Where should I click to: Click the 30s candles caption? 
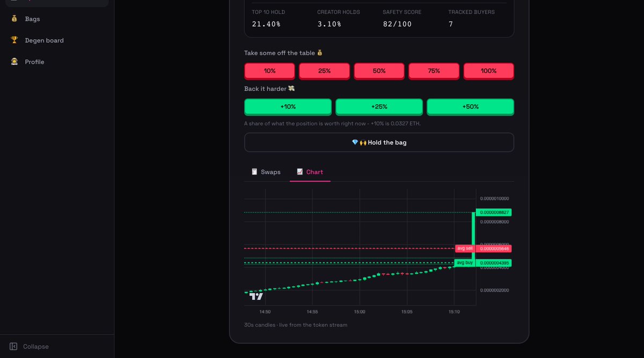[296, 325]
